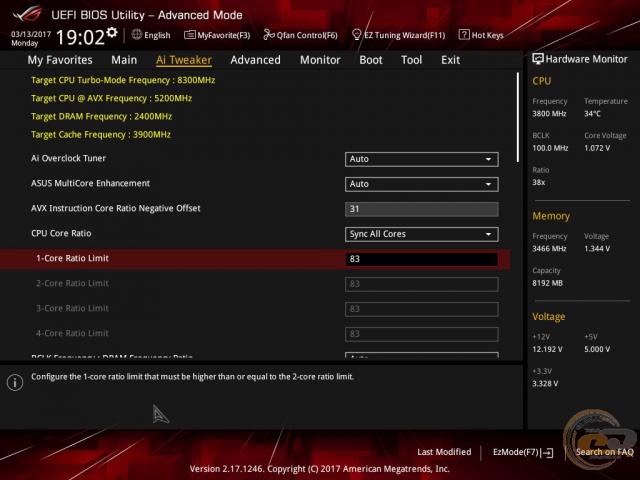Click the 3800 MHz CPU frequency value
The image size is (640, 480).
click(549, 114)
